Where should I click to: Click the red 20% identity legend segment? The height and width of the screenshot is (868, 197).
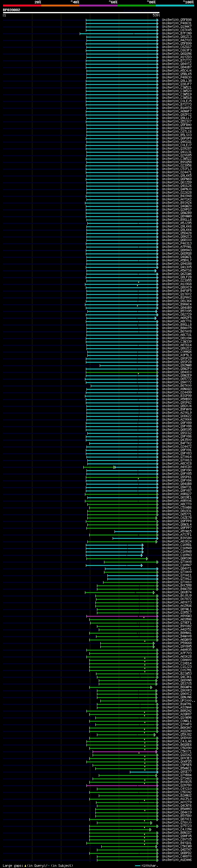(x=22, y=6)
